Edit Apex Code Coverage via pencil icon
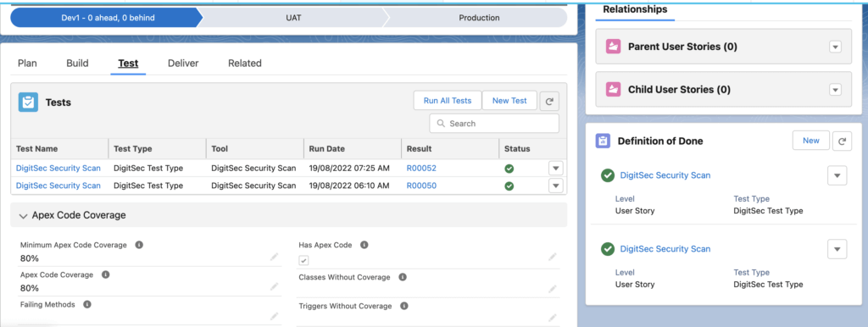Screen dimensions: 868x327 [x=274, y=286]
